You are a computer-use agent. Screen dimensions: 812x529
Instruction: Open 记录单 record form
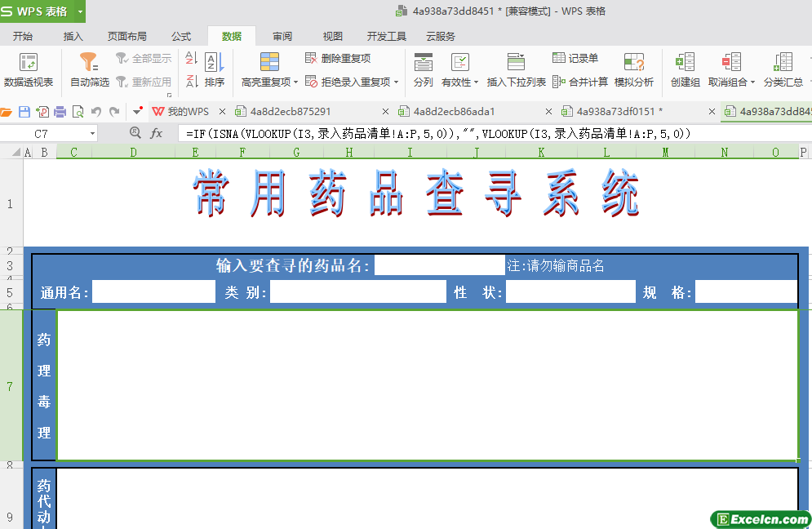tap(575, 59)
